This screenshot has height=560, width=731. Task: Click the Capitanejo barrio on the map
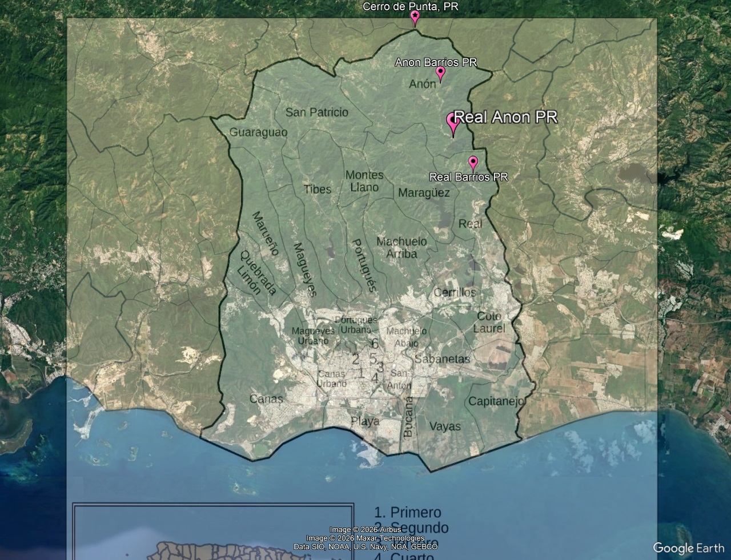tap(496, 401)
